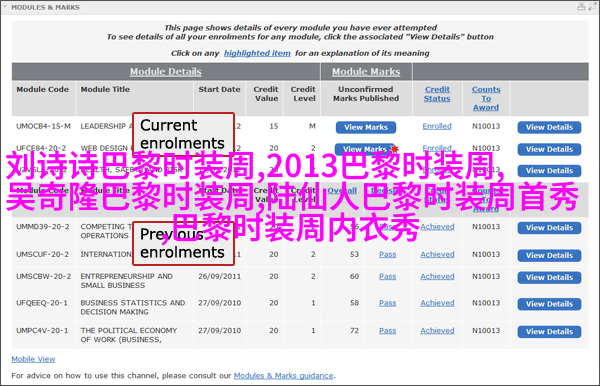Click Achieved link for UMSCUF-20-2
Viewport: 600px width, 386px height.
437,254
